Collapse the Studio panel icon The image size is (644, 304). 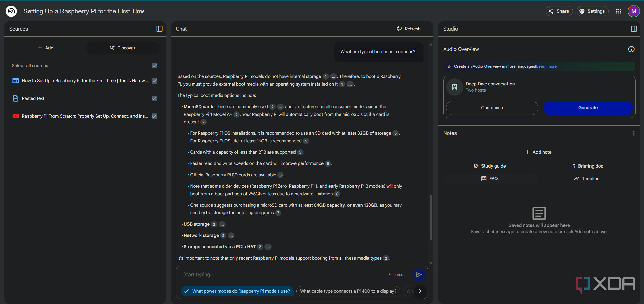[x=634, y=29]
